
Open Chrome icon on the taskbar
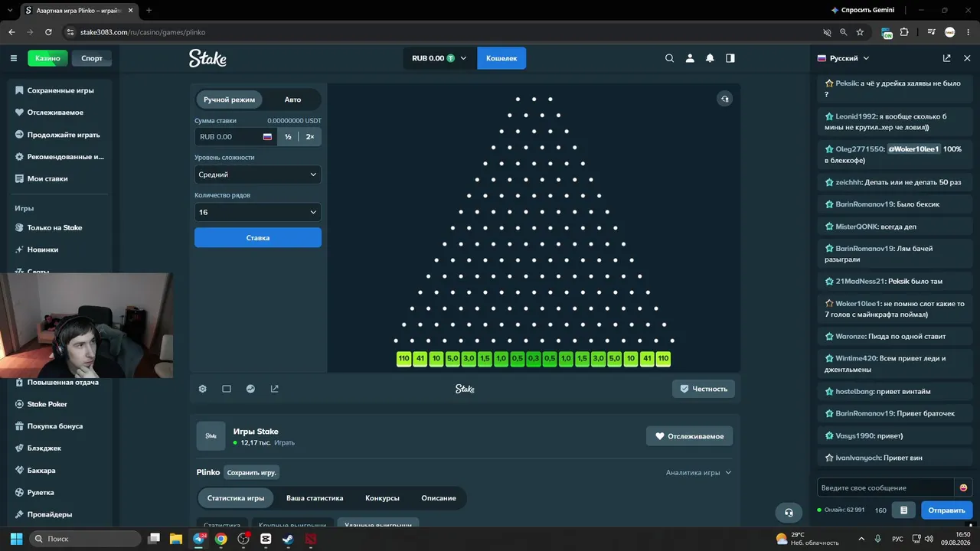tap(221, 539)
